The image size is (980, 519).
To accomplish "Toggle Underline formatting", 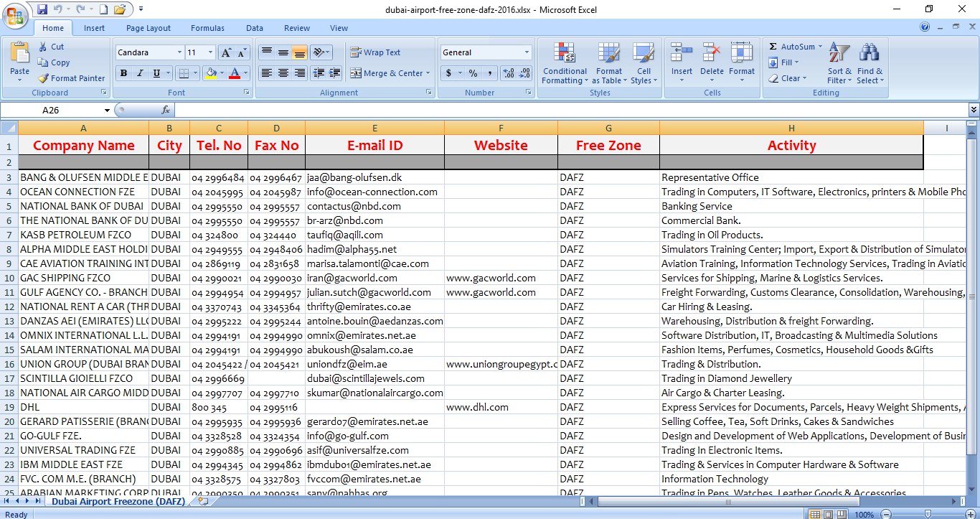I will (155, 73).
